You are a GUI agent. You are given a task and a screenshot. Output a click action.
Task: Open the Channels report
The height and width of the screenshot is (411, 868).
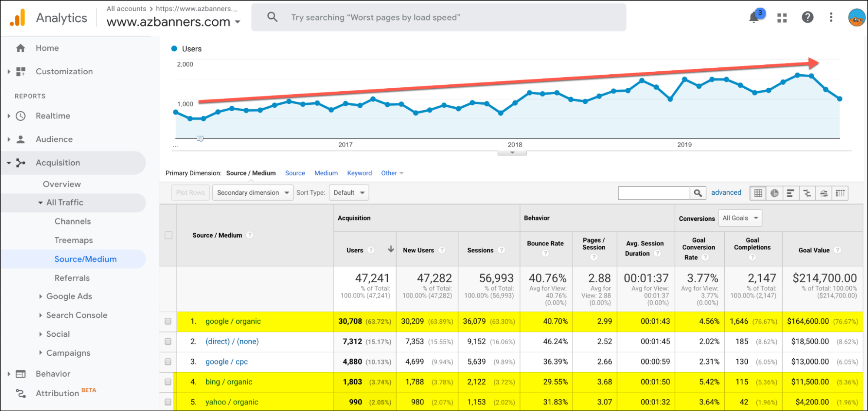click(73, 222)
